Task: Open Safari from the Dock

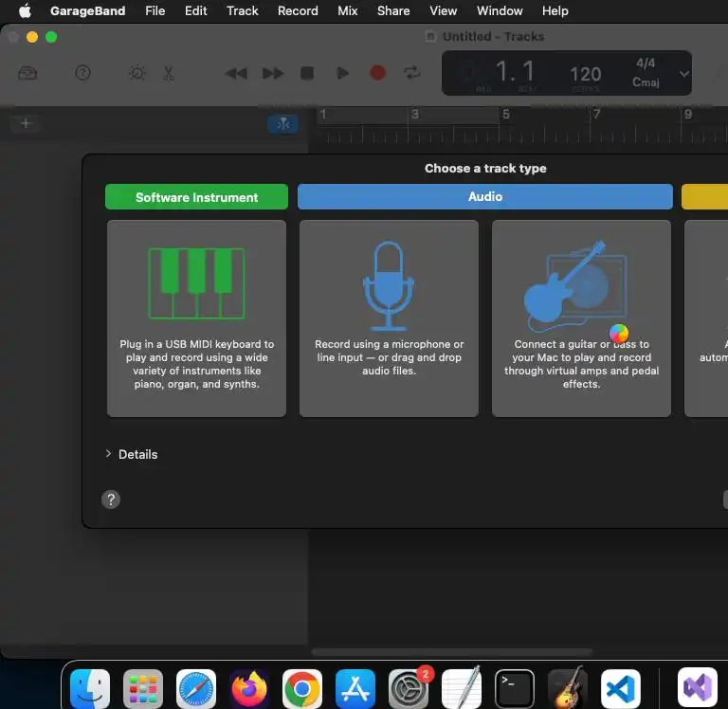Action: (196, 689)
